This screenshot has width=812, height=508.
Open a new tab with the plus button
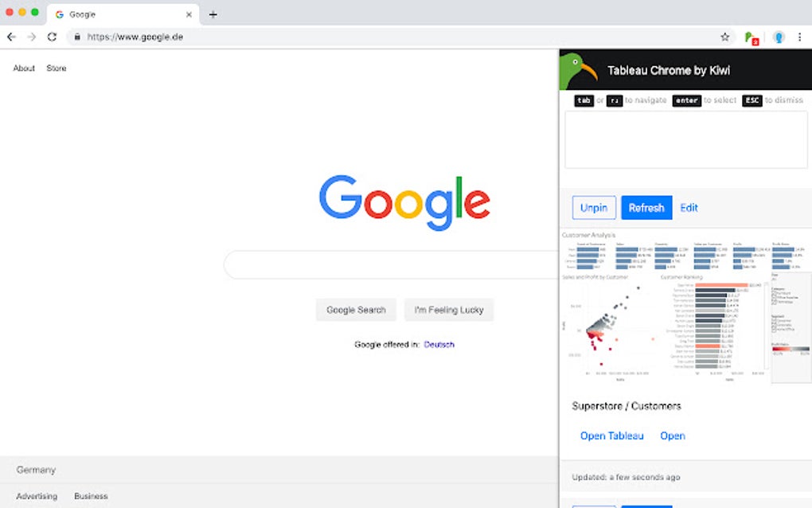click(213, 14)
